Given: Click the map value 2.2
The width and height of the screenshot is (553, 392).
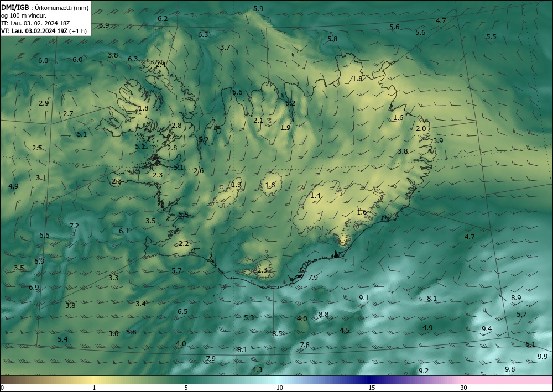Looking at the screenshot, I should tap(184, 243).
